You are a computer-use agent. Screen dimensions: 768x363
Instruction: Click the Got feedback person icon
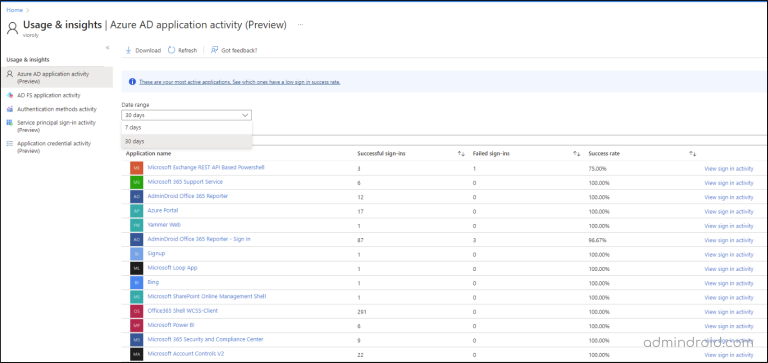[214, 50]
